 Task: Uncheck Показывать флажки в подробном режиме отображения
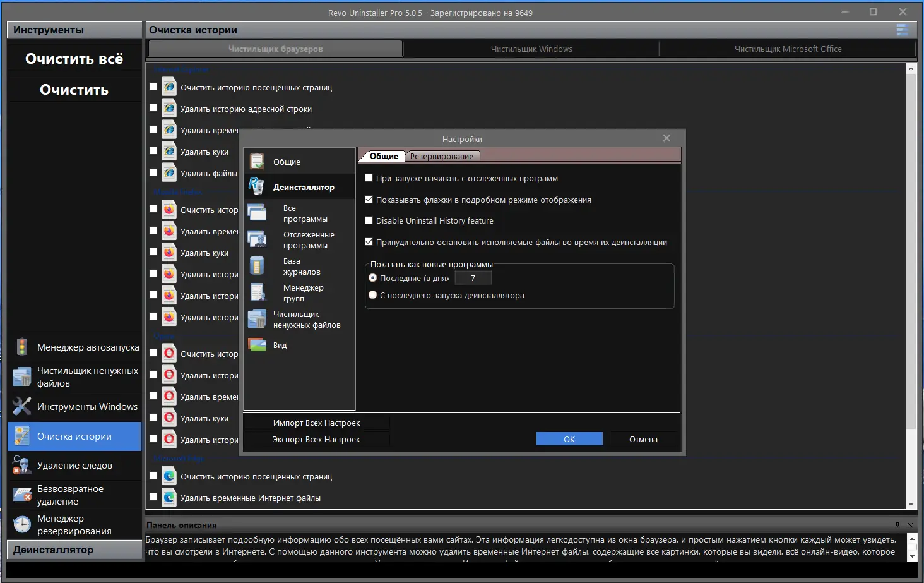point(369,200)
